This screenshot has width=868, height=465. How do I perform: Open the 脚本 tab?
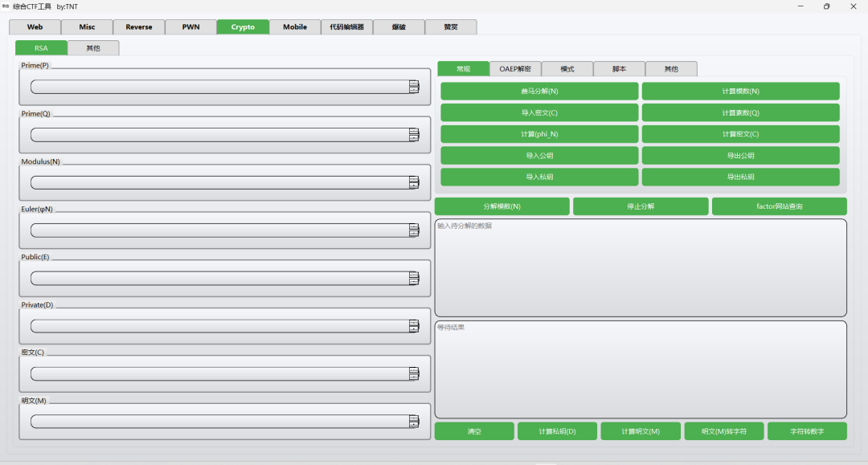click(620, 68)
